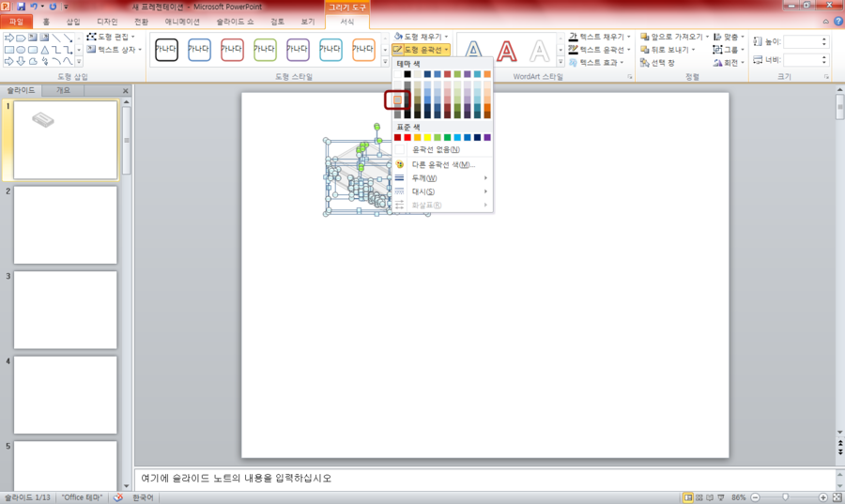845x504 pixels.
Task: Switch to Slide Sorter view in status bar
Action: click(699, 497)
